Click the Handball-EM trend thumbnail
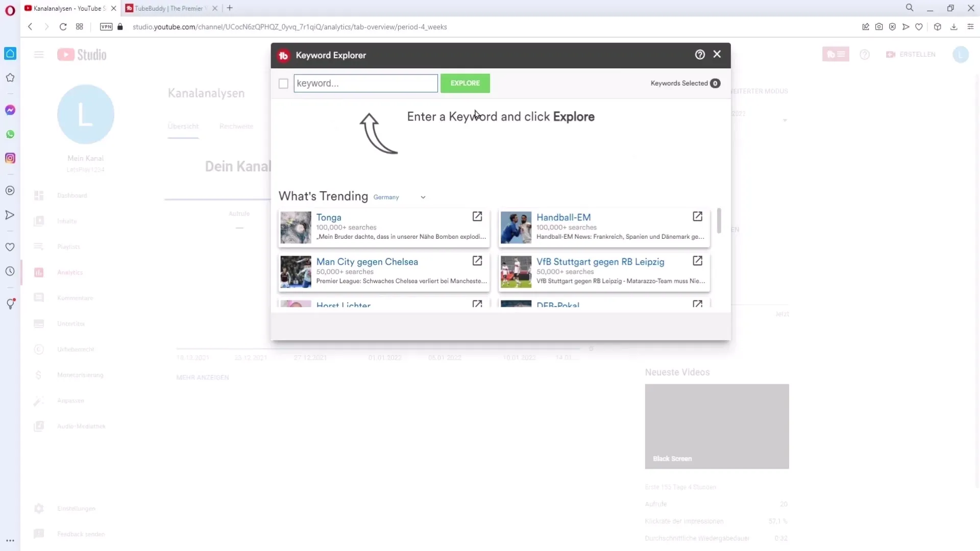 (516, 228)
